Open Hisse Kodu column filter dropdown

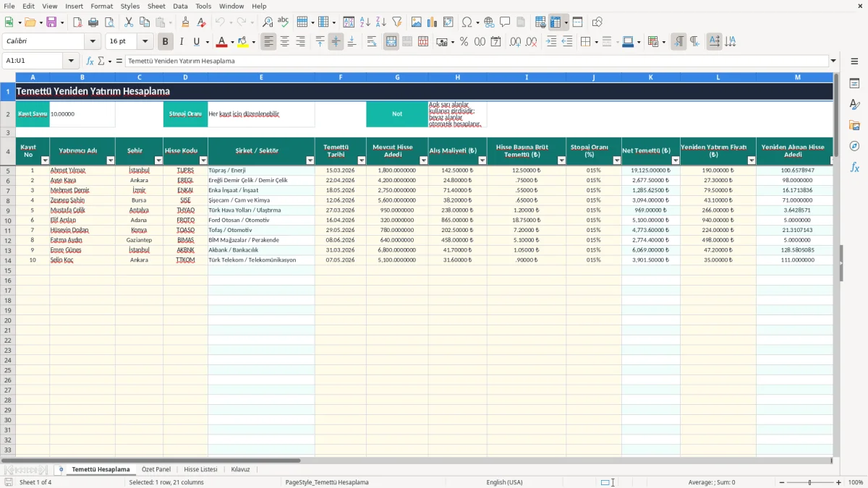tap(203, 160)
